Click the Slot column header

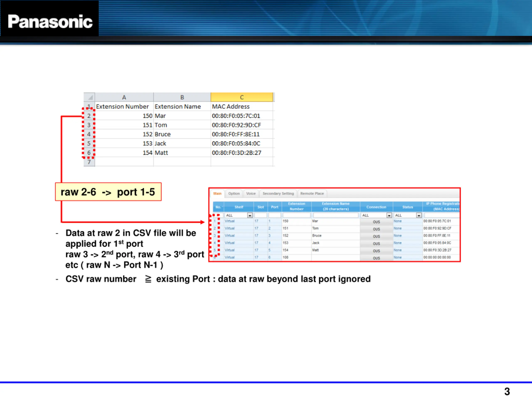261,207
